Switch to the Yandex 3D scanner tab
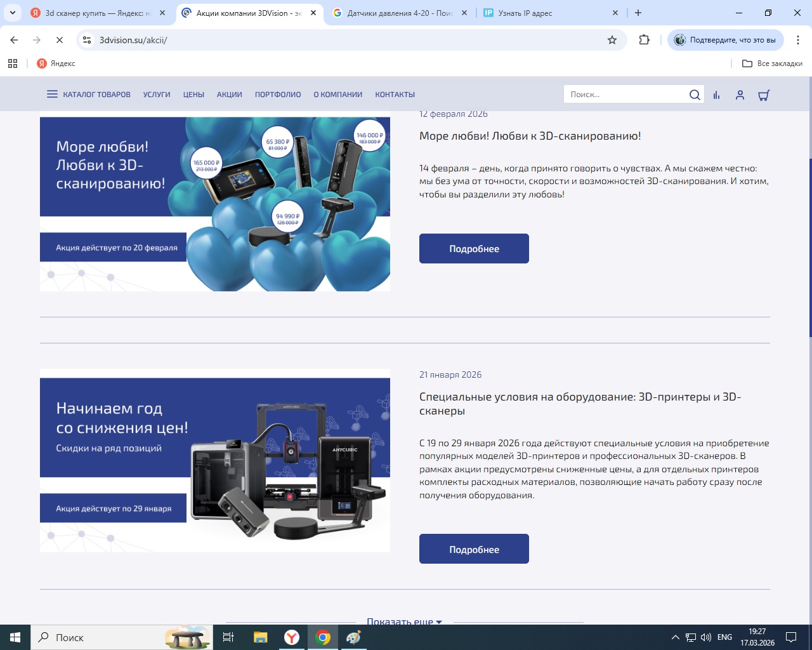The image size is (812, 650). pos(98,13)
